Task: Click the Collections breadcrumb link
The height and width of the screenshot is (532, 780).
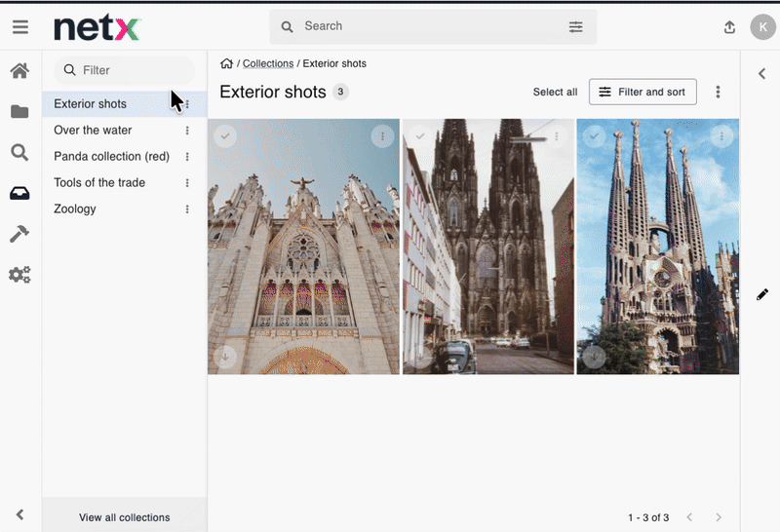Action: (x=268, y=63)
